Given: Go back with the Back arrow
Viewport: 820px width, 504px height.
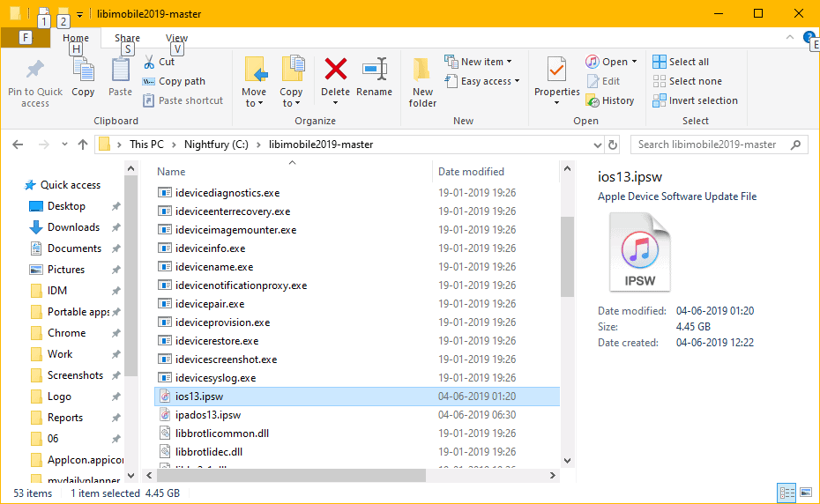Looking at the screenshot, I should click(x=18, y=145).
